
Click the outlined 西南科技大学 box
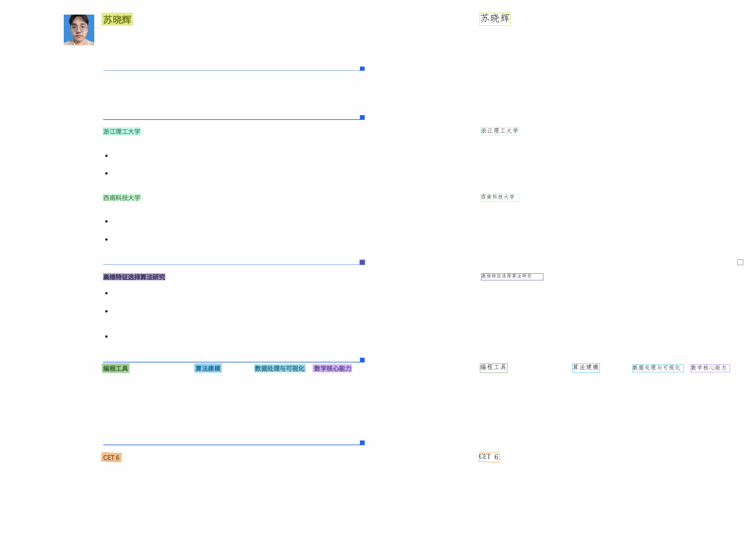click(x=499, y=197)
